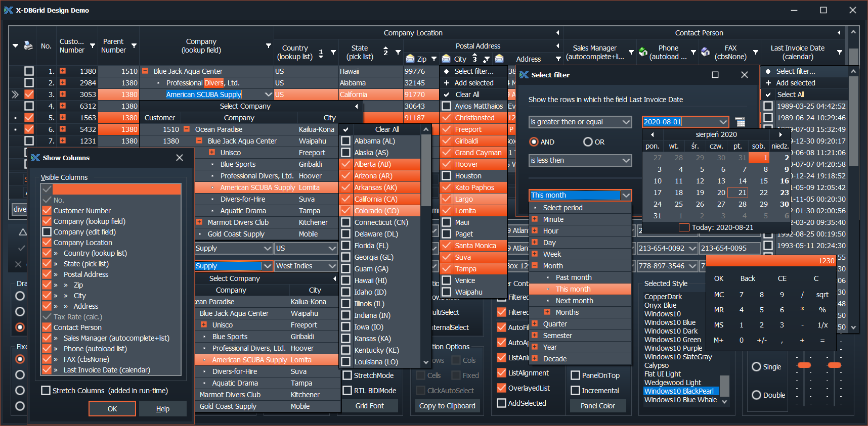The height and width of the screenshot is (426, 868).
Task: Click the Copy to Clipboard button
Action: pyautogui.click(x=447, y=406)
